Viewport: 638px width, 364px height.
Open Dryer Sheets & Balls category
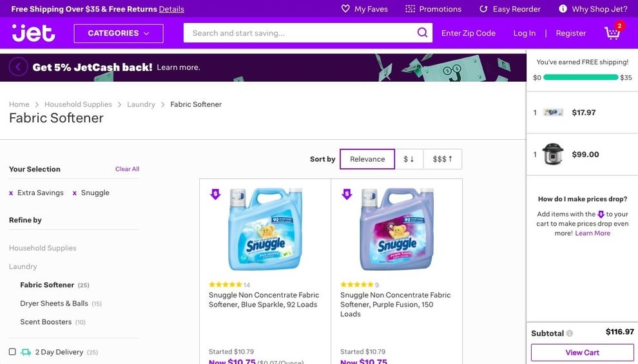click(x=54, y=303)
